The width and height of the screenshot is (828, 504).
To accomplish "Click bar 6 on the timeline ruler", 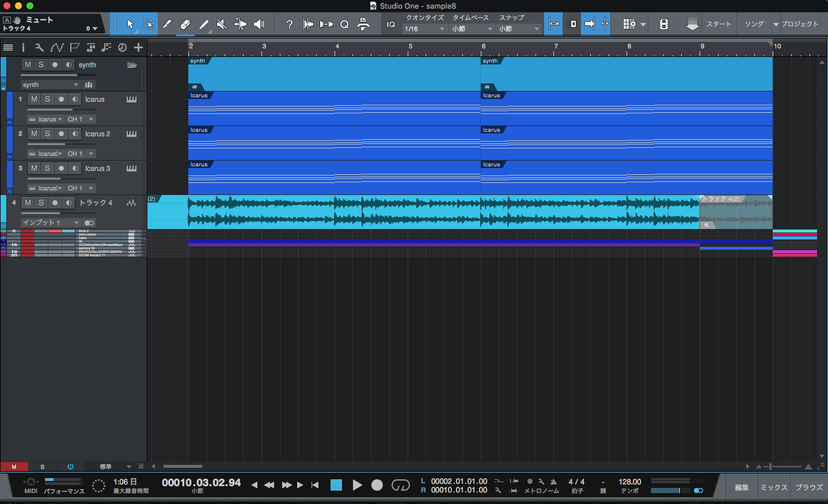I will pyautogui.click(x=484, y=46).
